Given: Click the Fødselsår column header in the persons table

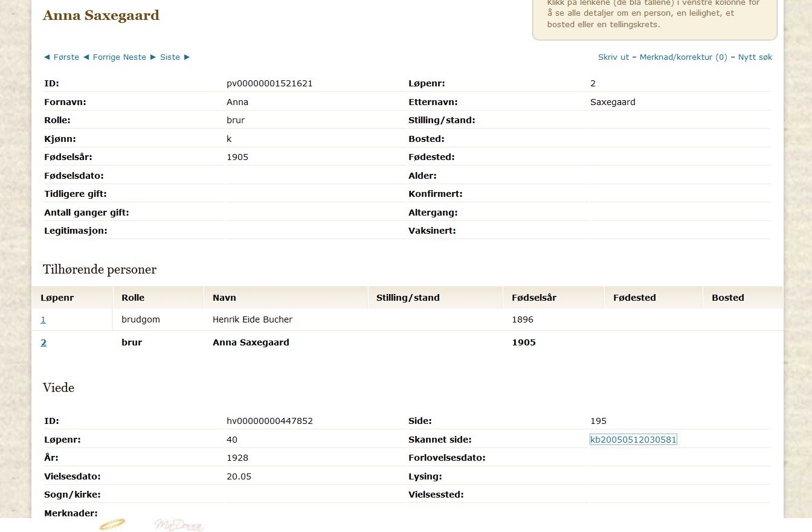Looking at the screenshot, I should (533, 298).
